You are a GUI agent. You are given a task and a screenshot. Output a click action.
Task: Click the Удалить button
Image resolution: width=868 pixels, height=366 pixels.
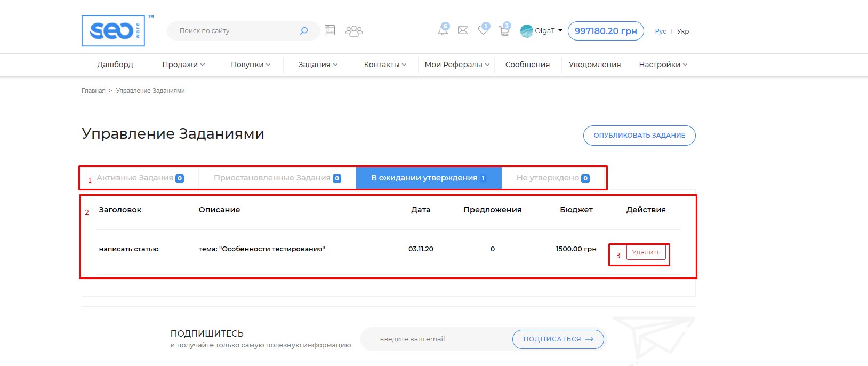click(646, 252)
